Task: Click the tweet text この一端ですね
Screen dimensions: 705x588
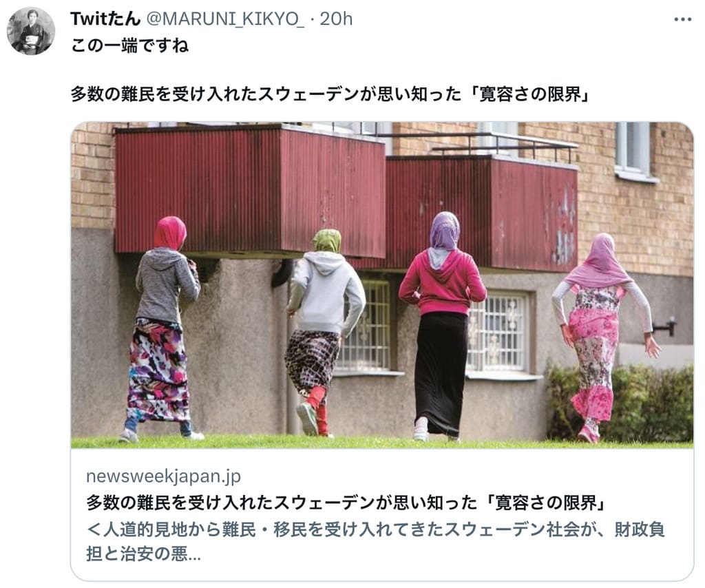Action: coord(129,46)
